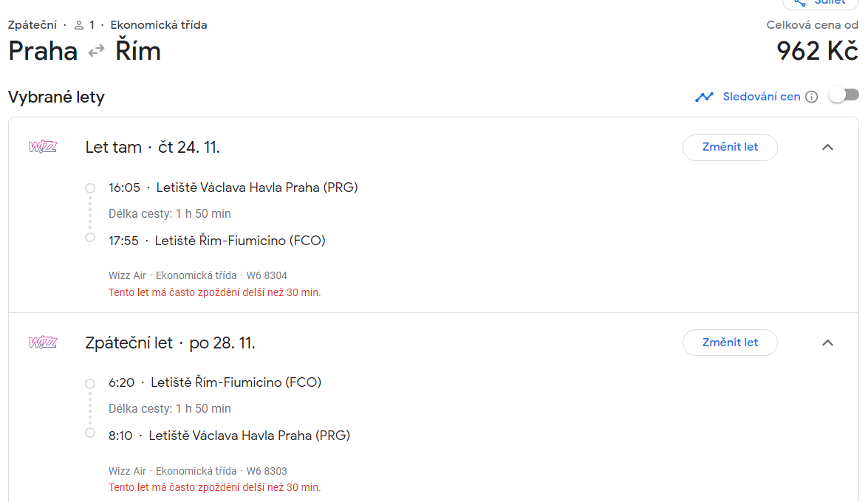Screen dimensions: 868x502
Task: Click the Sledování cen link text
Action: tap(761, 97)
